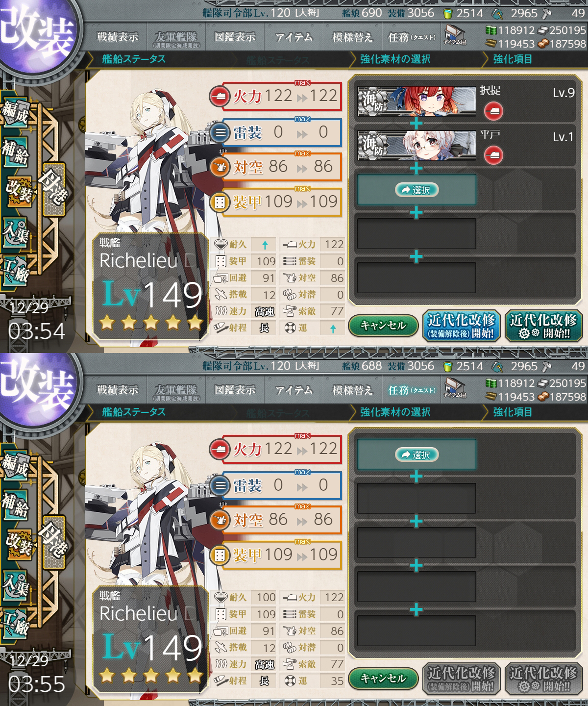Open 戦績表示 menu in top screenshot
The height and width of the screenshot is (706, 588).
click(x=118, y=37)
